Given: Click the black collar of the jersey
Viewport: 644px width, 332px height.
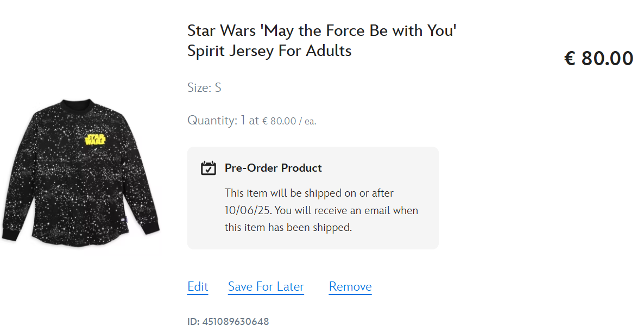Looking at the screenshot, I should coord(77,105).
